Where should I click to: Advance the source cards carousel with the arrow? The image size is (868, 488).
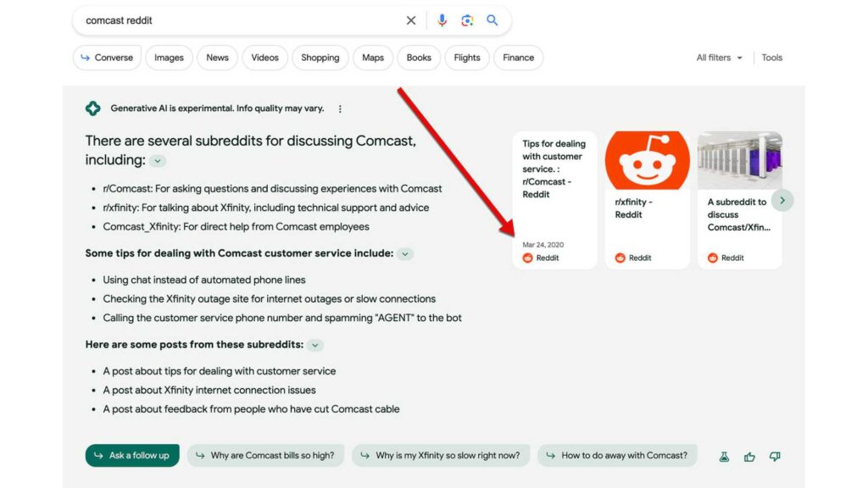click(x=782, y=200)
